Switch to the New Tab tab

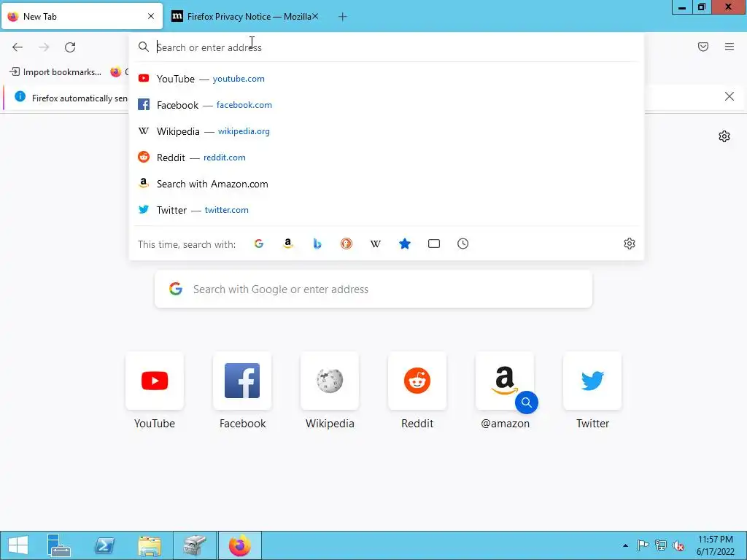(82, 16)
